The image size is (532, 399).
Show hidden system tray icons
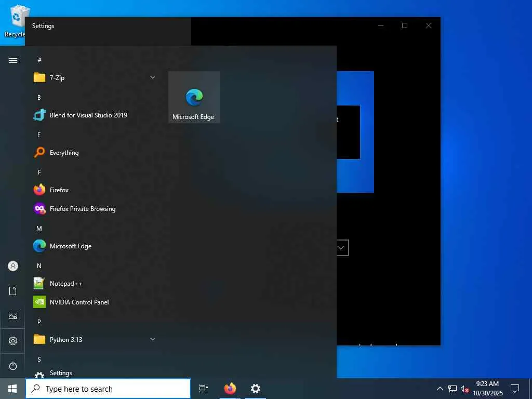tap(440, 389)
